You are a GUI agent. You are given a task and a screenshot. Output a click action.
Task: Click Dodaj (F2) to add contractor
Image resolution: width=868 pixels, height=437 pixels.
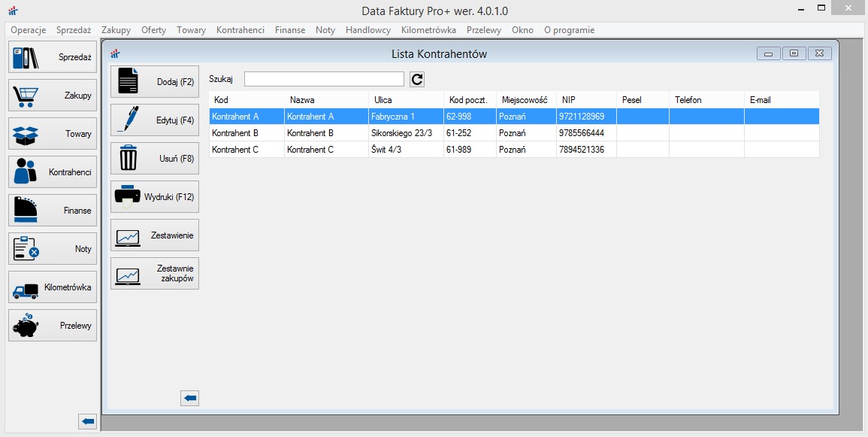tap(155, 81)
